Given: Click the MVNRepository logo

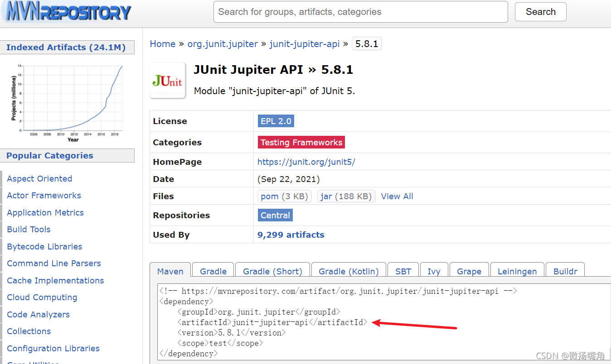Looking at the screenshot, I should 67,12.
